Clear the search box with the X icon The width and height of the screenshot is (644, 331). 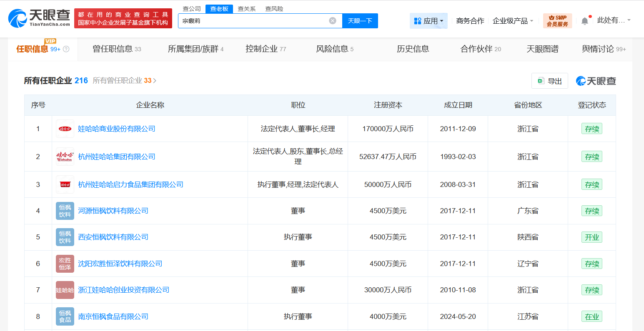(x=332, y=21)
